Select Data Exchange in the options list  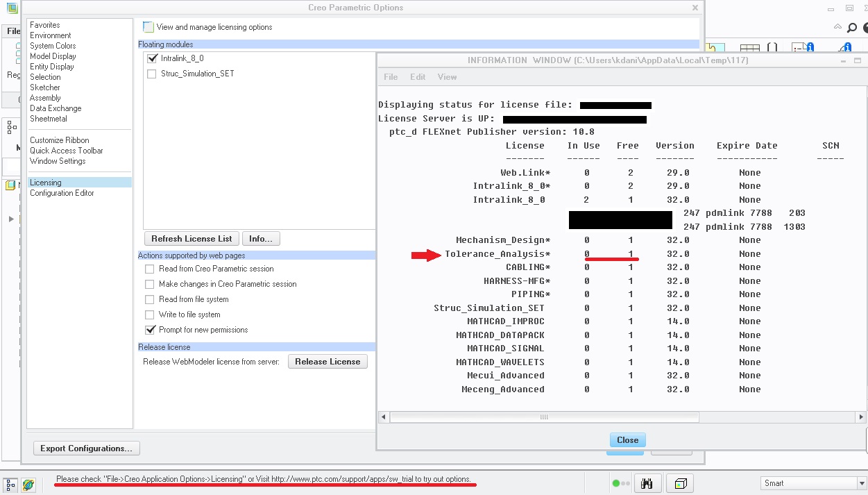click(x=56, y=108)
